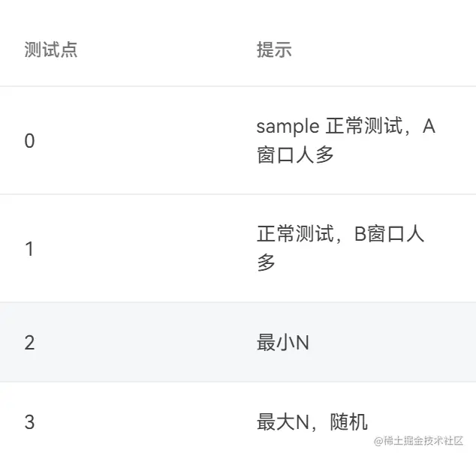Click the letter A ending row 0's first line
The width and height of the screenshot is (476, 459).
coord(429,127)
